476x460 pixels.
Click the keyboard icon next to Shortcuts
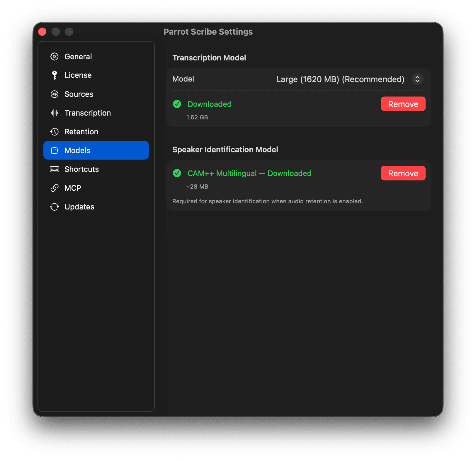click(x=55, y=169)
